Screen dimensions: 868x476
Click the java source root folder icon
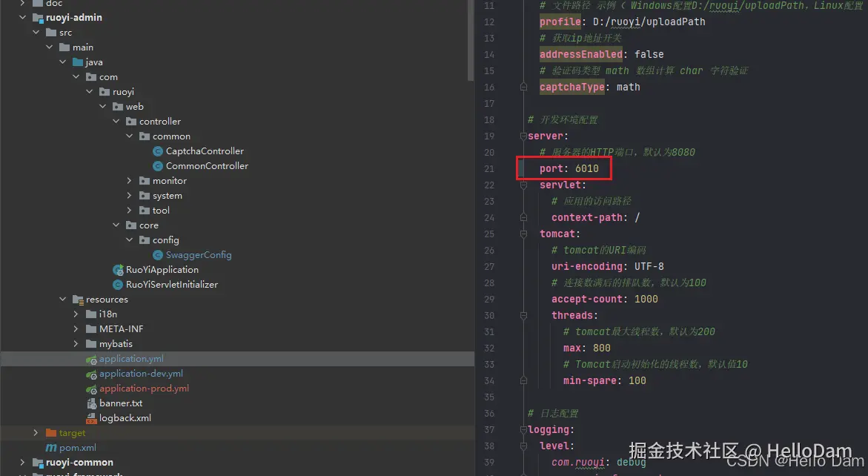pos(78,62)
